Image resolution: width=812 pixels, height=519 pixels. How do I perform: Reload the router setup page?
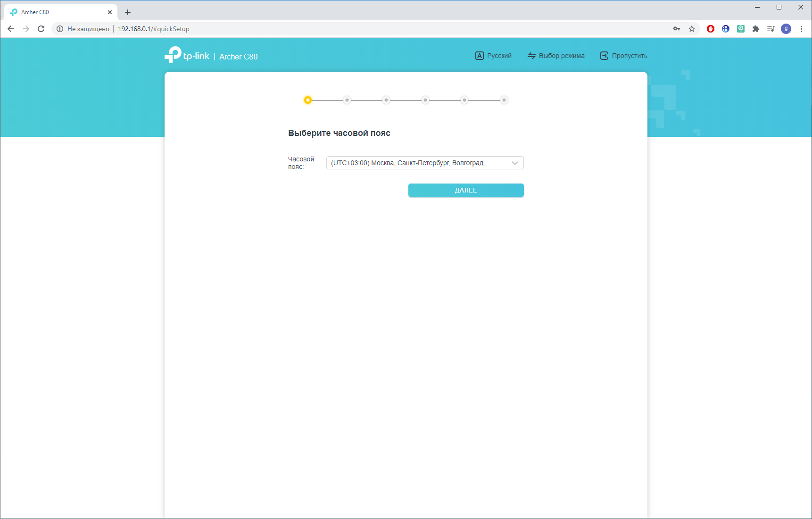tap(41, 29)
